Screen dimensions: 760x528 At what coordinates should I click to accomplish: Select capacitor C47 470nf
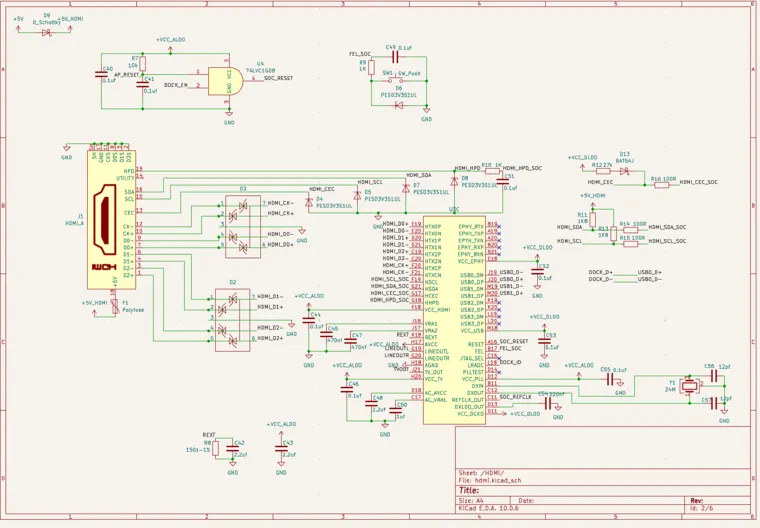[x=350, y=341]
